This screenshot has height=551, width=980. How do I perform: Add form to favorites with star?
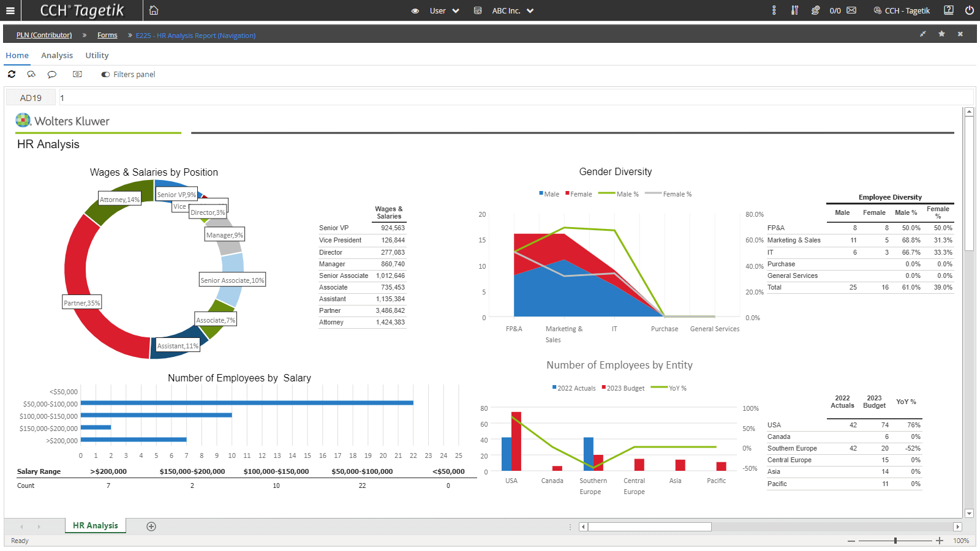pos(941,34)
